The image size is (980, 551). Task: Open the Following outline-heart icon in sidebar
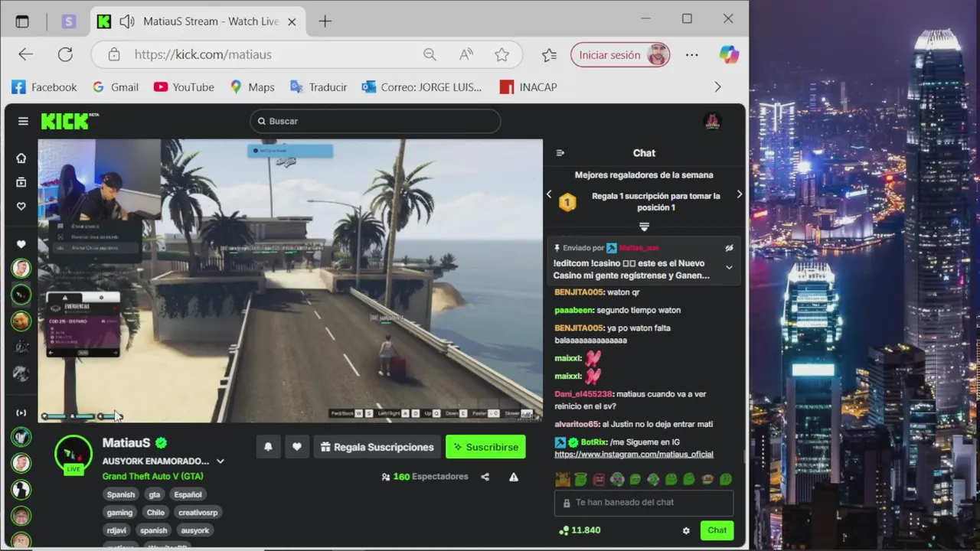click(x=21, y=206)
